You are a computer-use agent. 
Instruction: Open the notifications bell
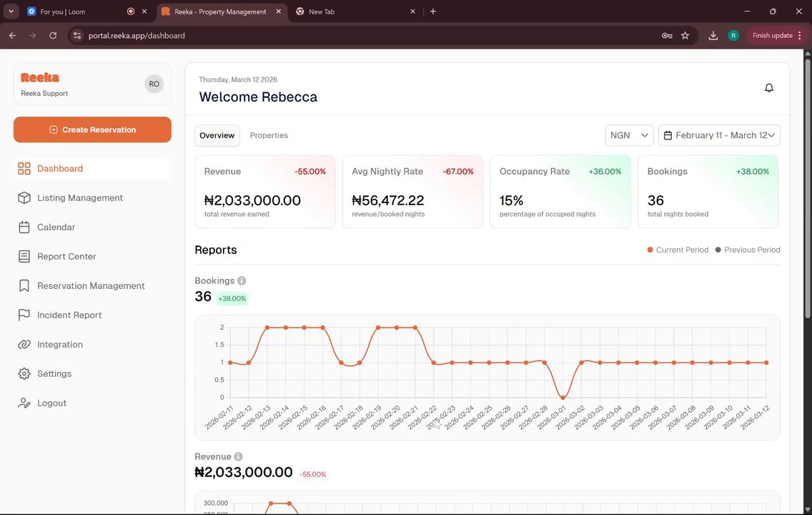click(769, 88)
